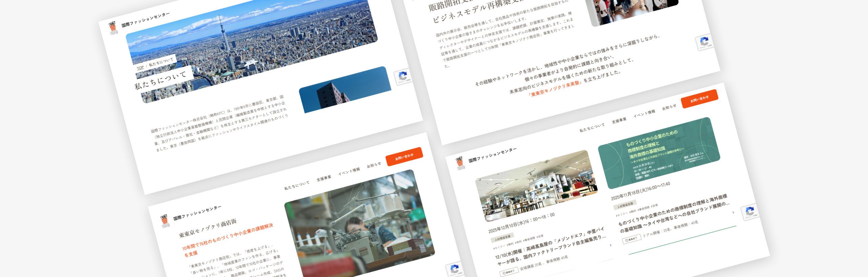Click the clock icon badge under 12/10 event title

click(x=509, y=272)
